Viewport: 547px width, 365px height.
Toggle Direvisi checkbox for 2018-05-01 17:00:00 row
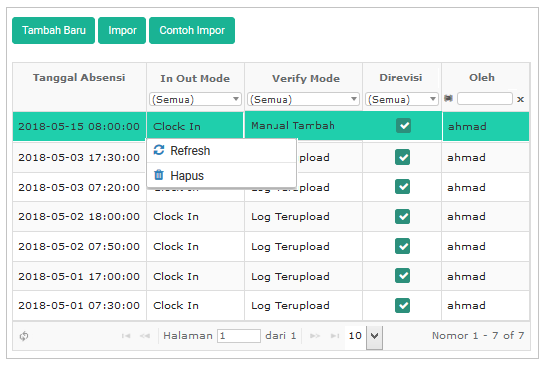coord(403,276)
